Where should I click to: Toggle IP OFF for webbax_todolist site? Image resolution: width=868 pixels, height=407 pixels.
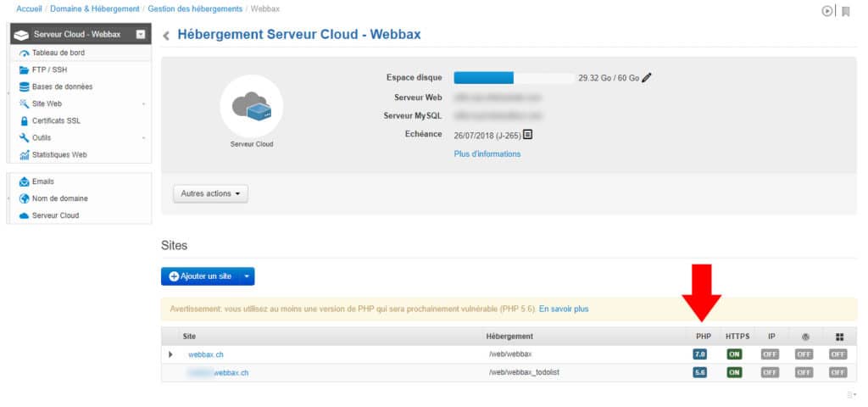tap(770, 373)
